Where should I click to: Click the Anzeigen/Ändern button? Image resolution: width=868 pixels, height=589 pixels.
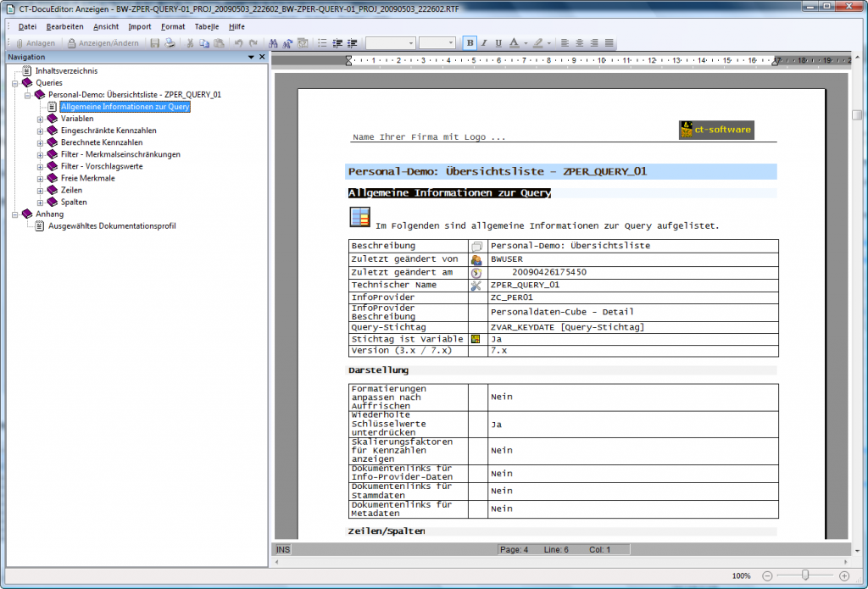[x=103, y=43]
